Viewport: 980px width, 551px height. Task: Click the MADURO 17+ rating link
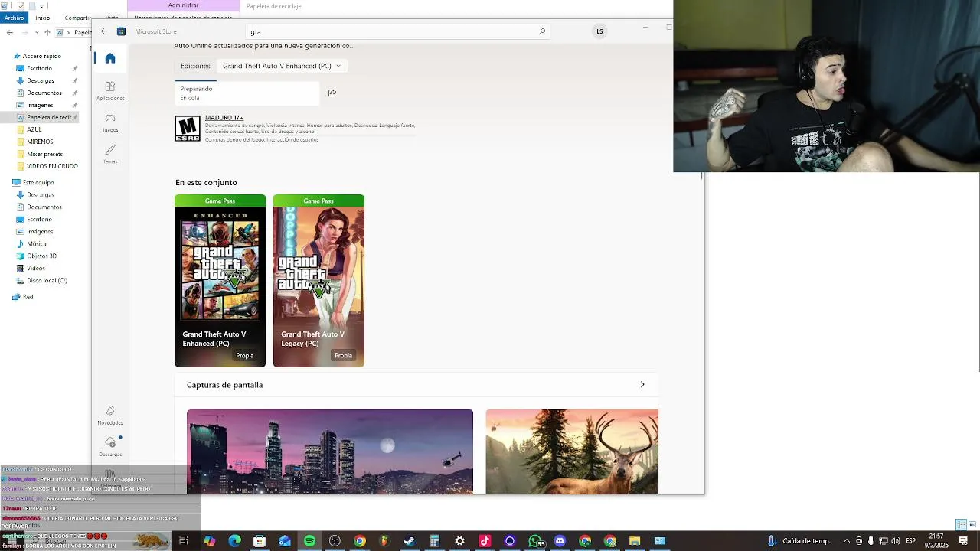point(224,118)
